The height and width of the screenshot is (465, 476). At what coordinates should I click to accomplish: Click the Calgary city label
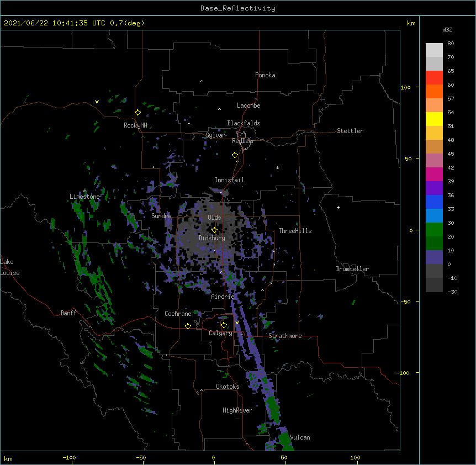click(220, 333)
